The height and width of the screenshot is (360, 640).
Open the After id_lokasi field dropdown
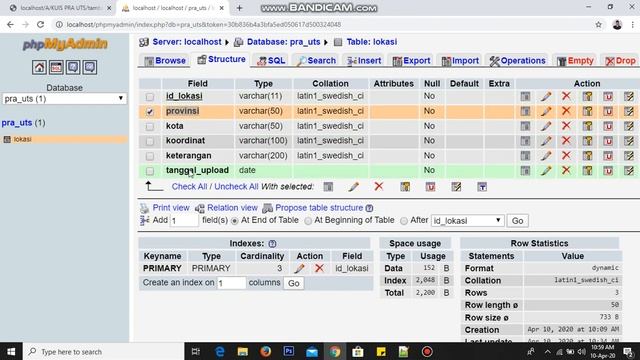[467, 221]
